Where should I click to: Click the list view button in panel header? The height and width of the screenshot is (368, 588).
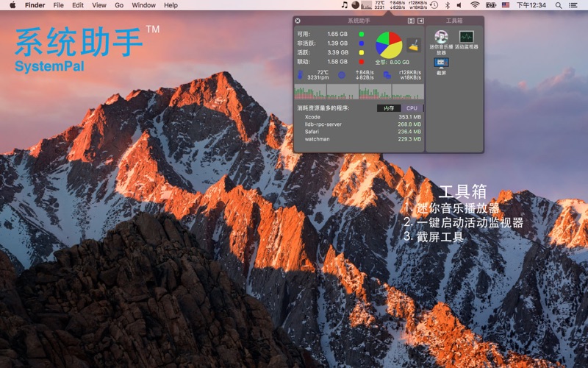(411, 21)
